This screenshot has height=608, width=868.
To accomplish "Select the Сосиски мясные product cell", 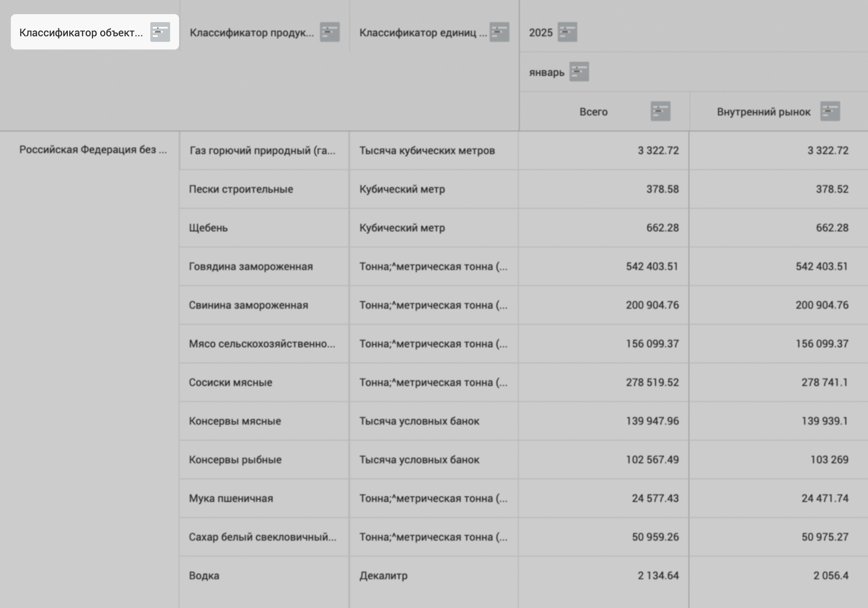I will [230, 382].
